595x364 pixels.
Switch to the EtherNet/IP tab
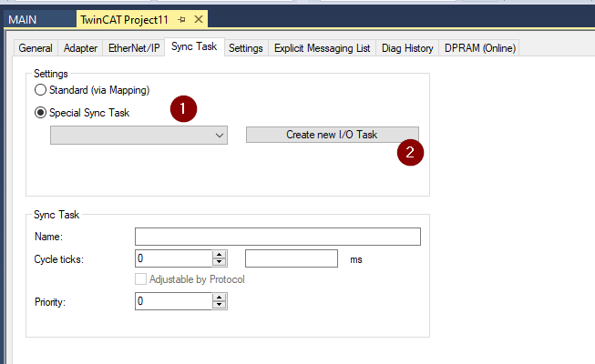coord(134,48)
